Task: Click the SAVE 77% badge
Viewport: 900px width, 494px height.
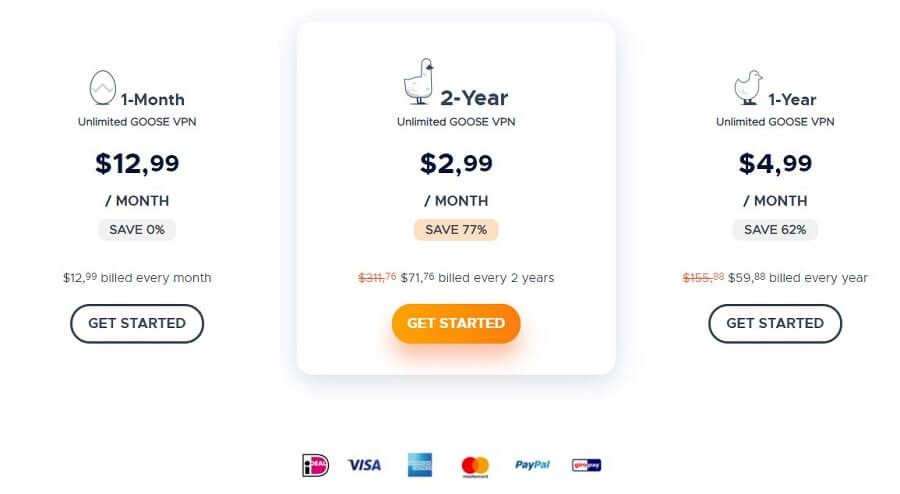Action: pos(456,230)
